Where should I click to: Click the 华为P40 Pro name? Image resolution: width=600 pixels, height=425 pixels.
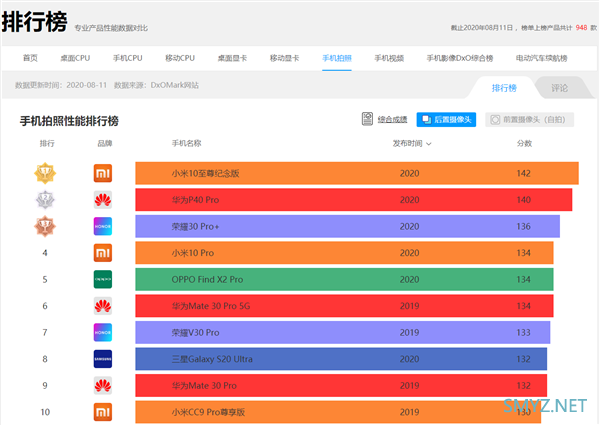(x=195, y=200)
